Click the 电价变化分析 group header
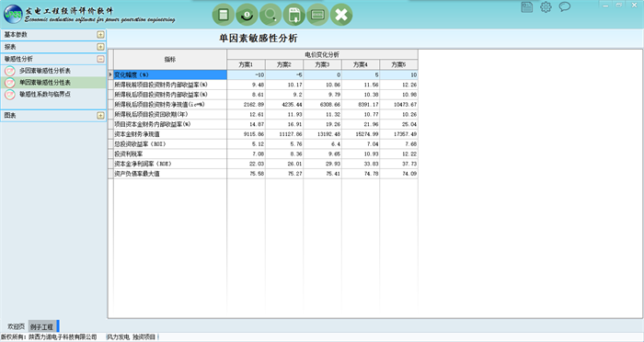 click(x=322, y=54)
